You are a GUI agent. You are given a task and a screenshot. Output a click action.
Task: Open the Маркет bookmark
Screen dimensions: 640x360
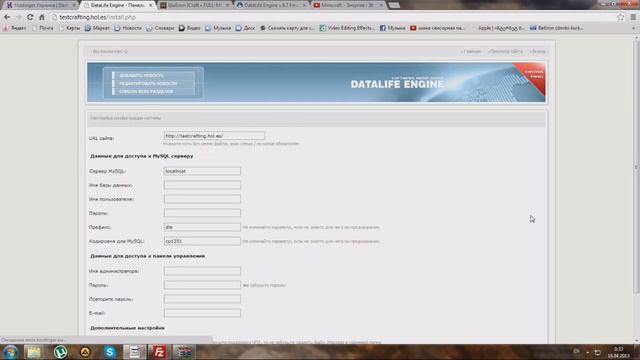click(97, 28)
